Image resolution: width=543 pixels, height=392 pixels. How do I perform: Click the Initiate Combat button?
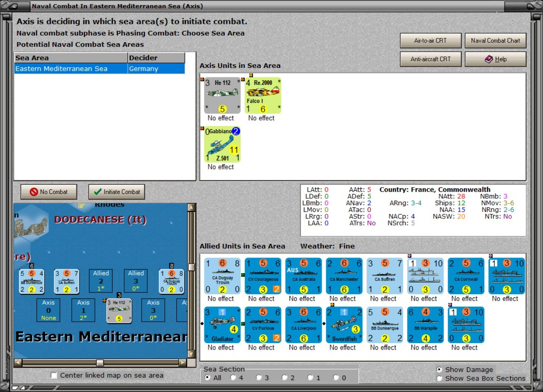coord(117,192)
